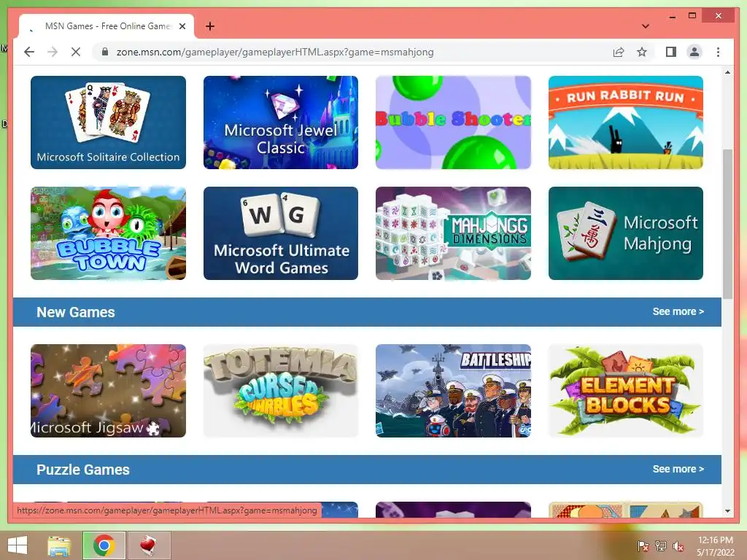Open File Explorer from the taskbar
The image size is (747, 560).
pos(59,545)
